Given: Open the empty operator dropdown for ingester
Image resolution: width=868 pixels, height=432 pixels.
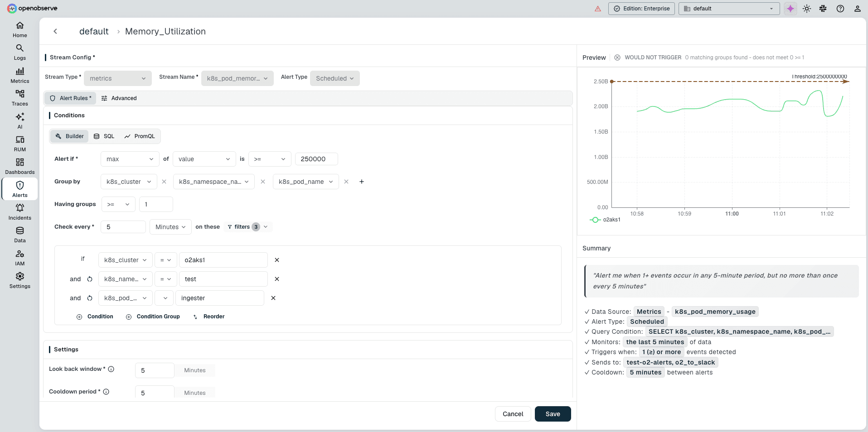Looking at the screenshot, I should coord(164,298).
